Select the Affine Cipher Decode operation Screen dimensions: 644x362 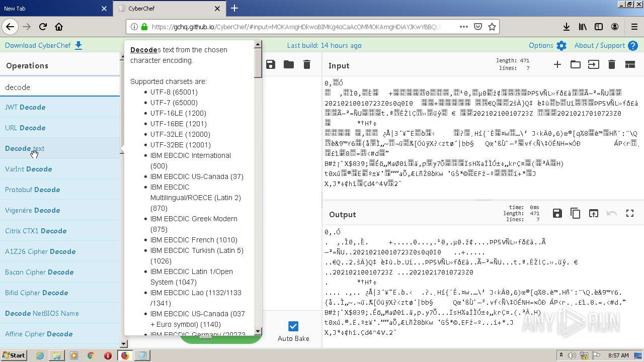pyautogui.click(x=60, y=334)
